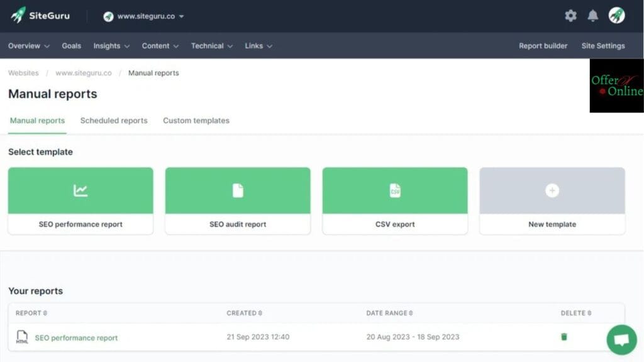Image resolution: width=644 pixels, height=362 pixels.
Task: Click the plus icon on New template card
Action: (x=552, y=190)
